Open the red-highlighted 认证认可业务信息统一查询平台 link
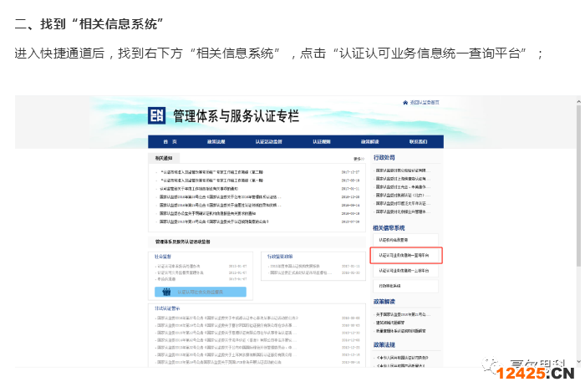 pos(404,255)
